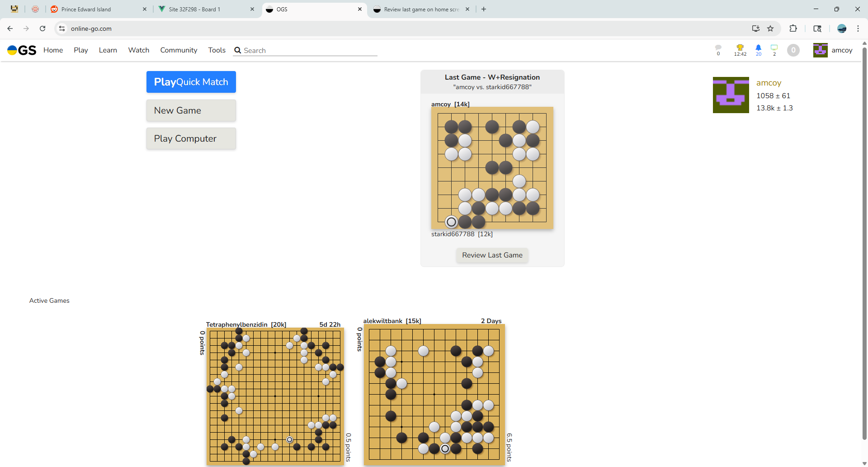Open the Play menu in navbar
868x467 pixels.
pos(81,50)
